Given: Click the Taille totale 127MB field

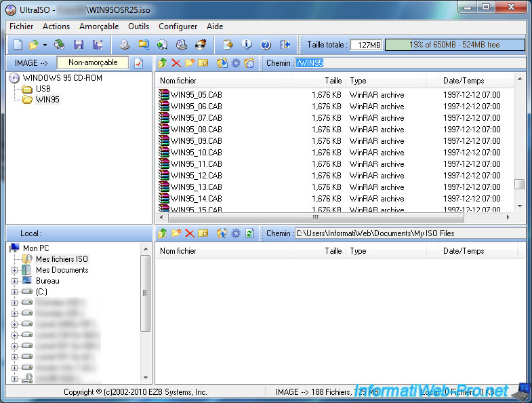Looking at the screenshot, I should [x=367, y=45].
